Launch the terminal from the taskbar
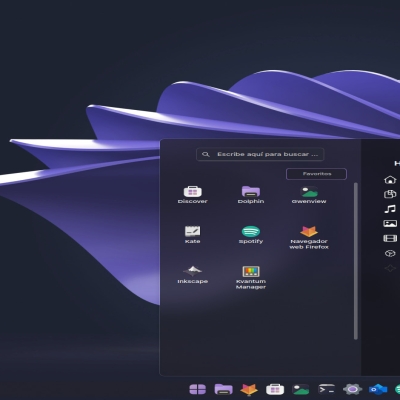 pos(327,389)
